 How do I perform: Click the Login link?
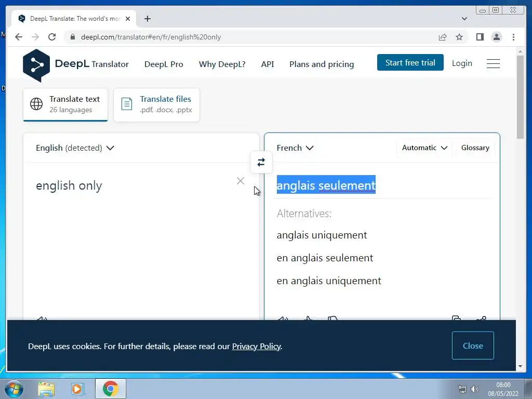462,63
